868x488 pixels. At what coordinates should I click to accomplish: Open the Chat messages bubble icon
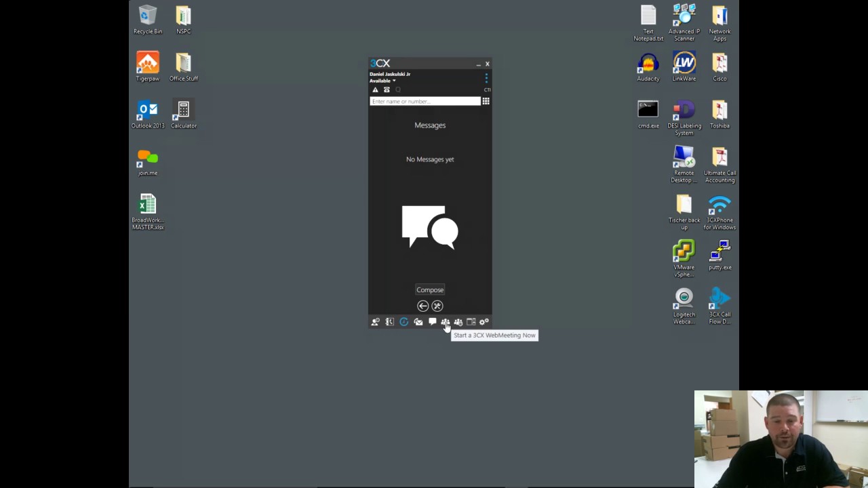coord(432,322)
